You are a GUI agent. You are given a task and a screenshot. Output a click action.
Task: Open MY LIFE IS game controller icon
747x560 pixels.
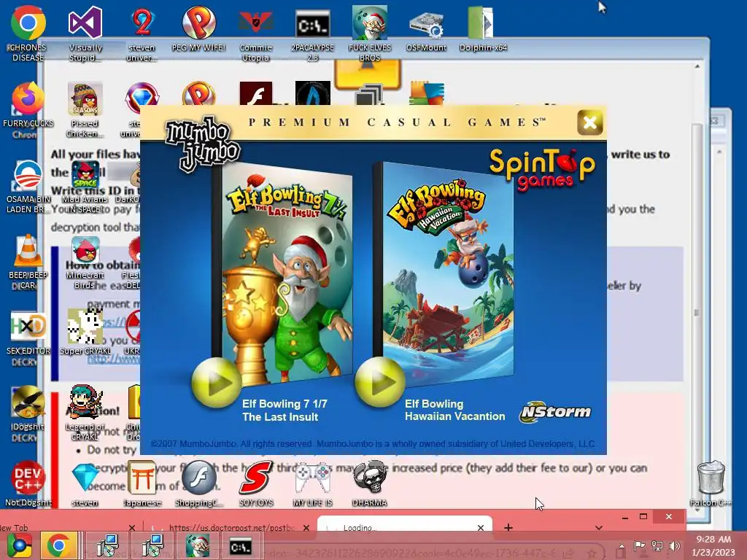[x=312, y=483]
